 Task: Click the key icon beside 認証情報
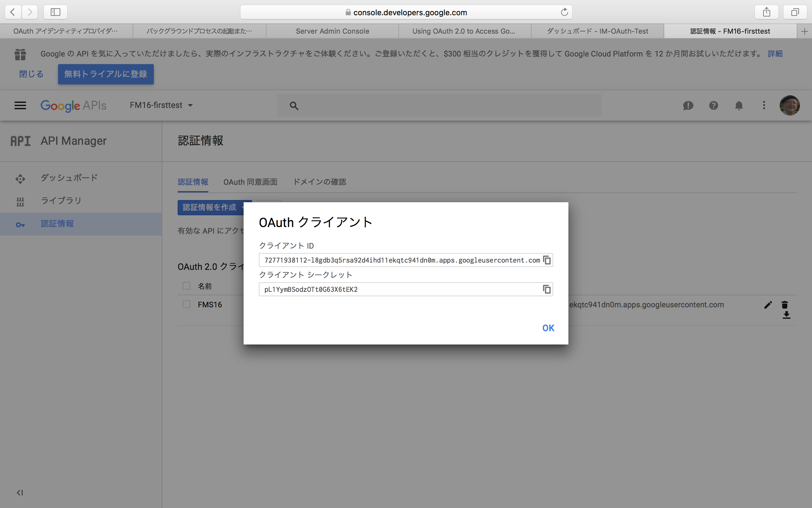pyautogui.click(x=20, y=225)
